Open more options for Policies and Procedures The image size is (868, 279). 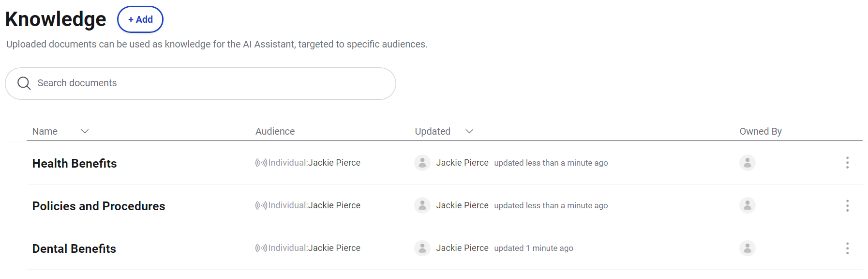(x=847, y=205)
